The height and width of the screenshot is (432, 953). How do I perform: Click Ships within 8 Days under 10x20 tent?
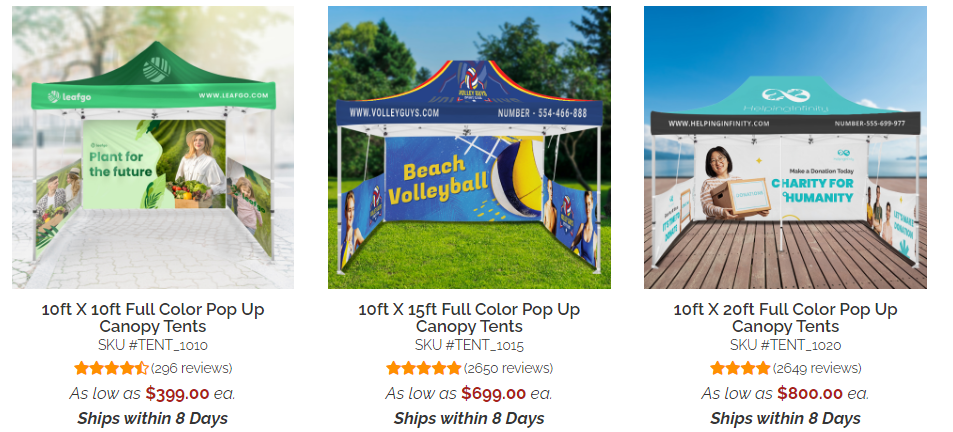pyautogui.click(x=785, y=419)
